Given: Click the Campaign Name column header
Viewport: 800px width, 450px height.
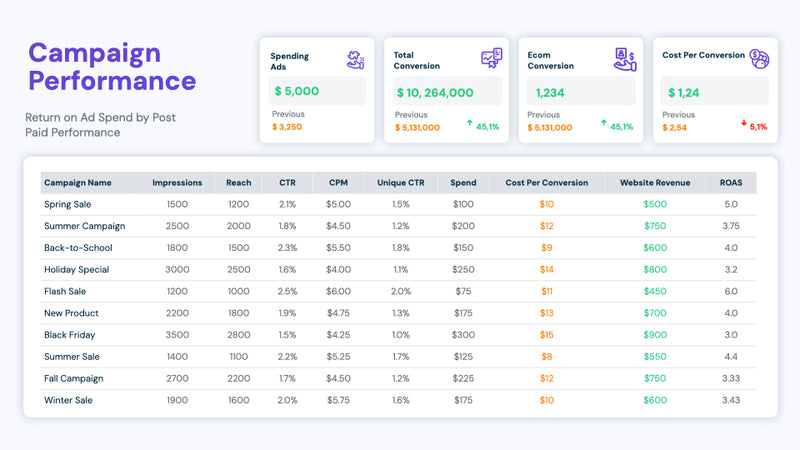Looking at the screenshot, I should coord(78,183).
